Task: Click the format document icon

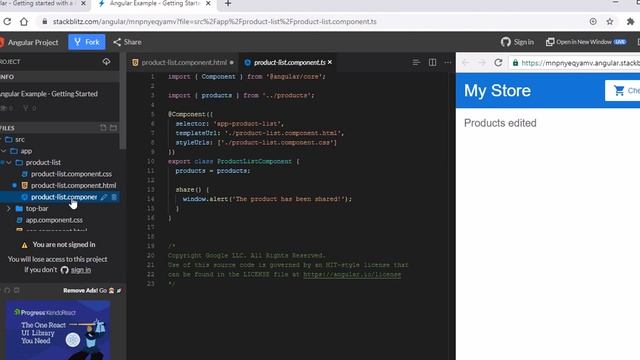Action: coord(416,62)
